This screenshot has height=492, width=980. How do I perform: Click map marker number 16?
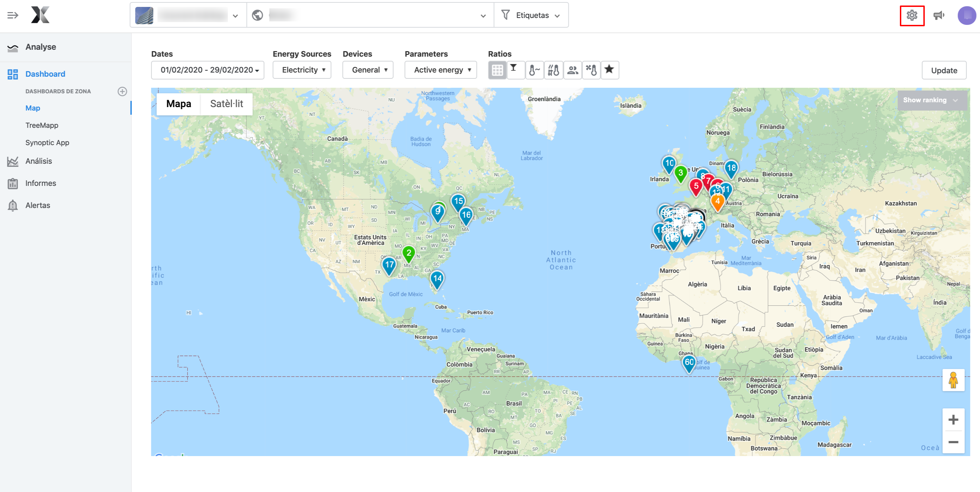pyautogui.click(x=466, y=216)
